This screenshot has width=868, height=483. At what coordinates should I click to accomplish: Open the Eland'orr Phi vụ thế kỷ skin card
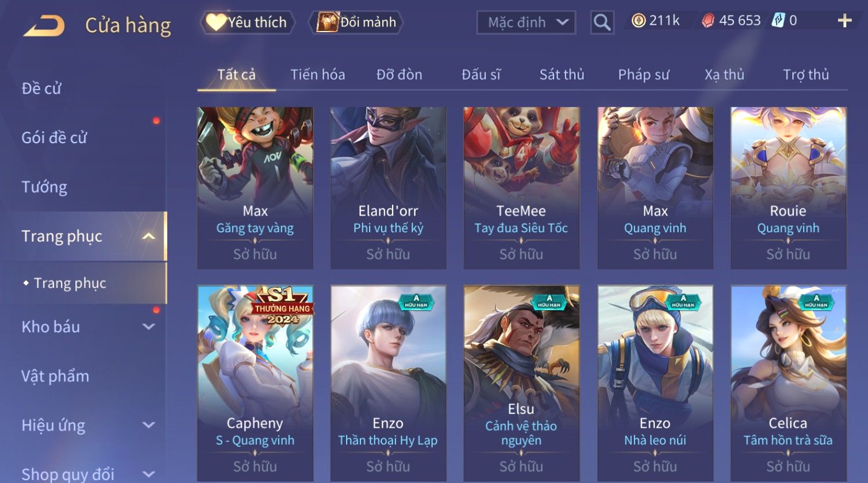(x=388, y=188)
